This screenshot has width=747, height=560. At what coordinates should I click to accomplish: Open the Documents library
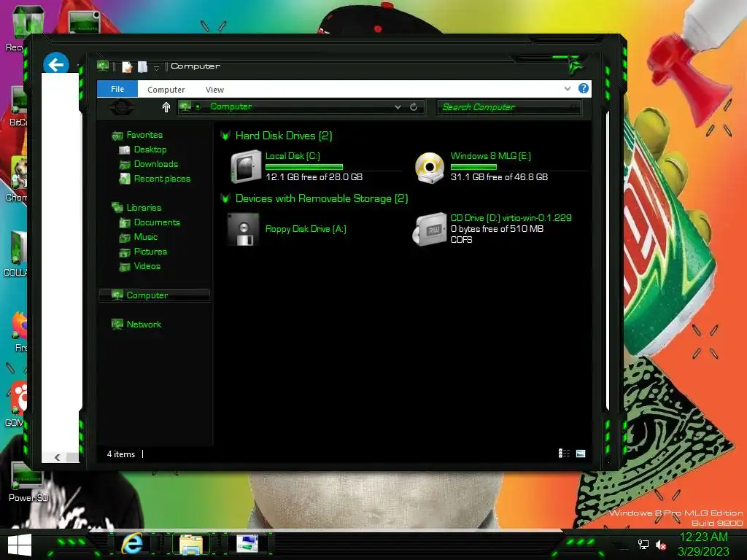pyautogui.click(x=157, y=222)
